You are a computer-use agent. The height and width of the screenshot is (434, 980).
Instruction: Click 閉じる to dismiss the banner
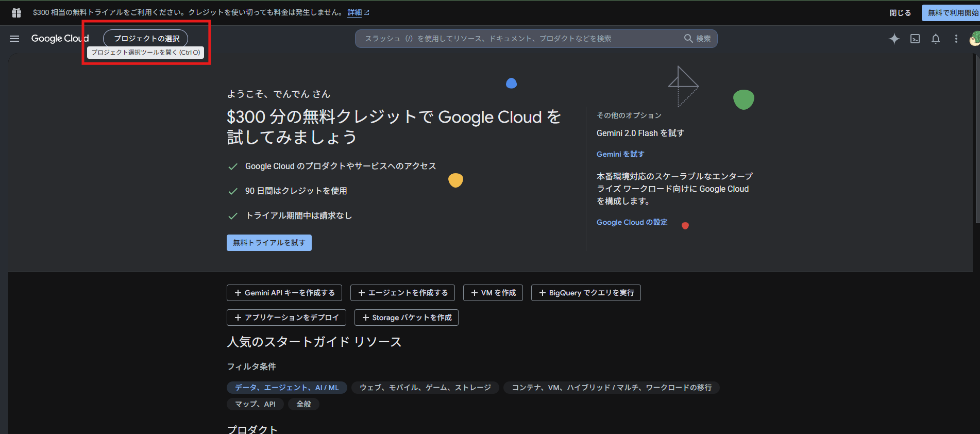900,13
